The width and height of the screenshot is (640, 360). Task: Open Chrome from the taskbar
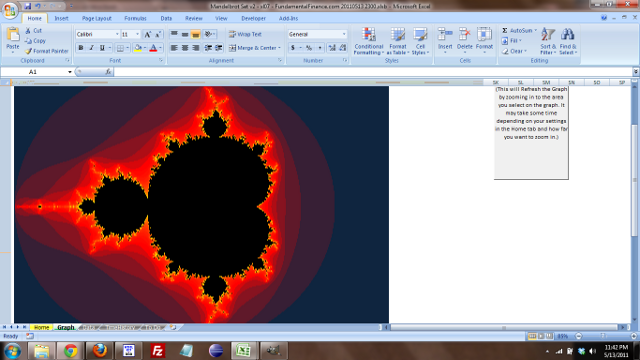(x=71, y=351)
